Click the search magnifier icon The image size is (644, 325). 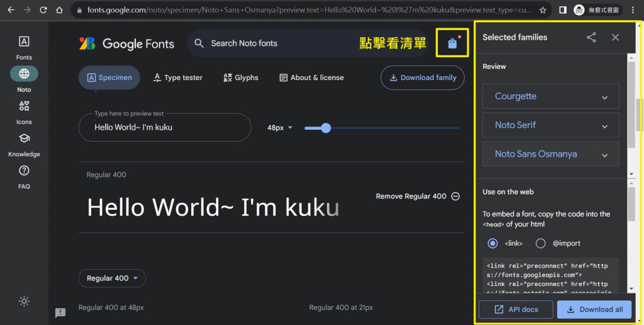coord(199,43)
